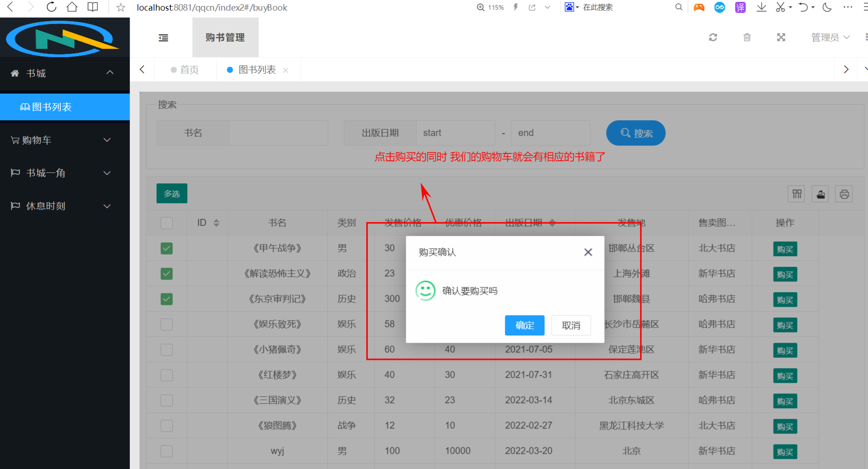Viewport: 868px width, 469px height.
Task: Click the green 多选 button
Action: (172, 193)
